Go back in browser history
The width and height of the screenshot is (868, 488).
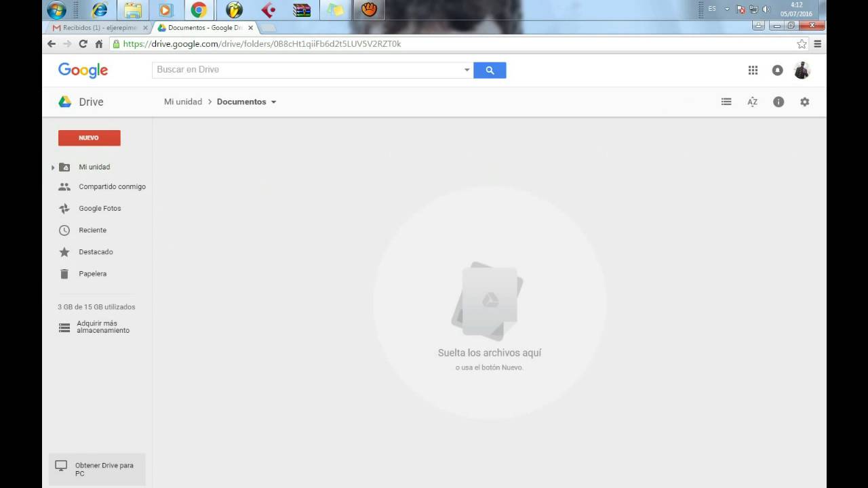(x=52, y=43)
